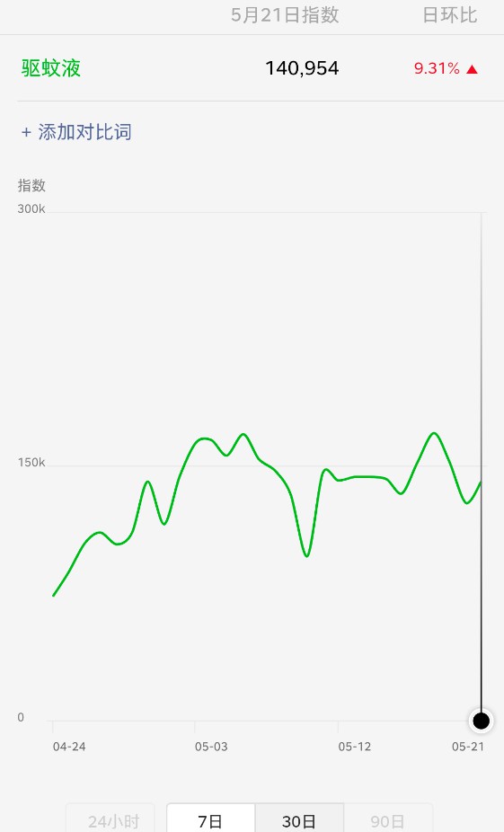The height and width of the screenshot is (832, 504).
Task: Click the 140,954 index value
Action: coord(302,68)
